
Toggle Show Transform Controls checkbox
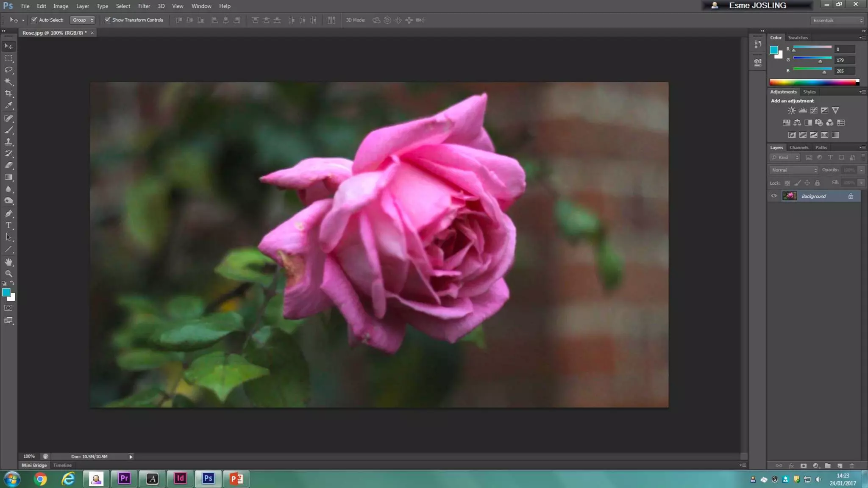107,20
